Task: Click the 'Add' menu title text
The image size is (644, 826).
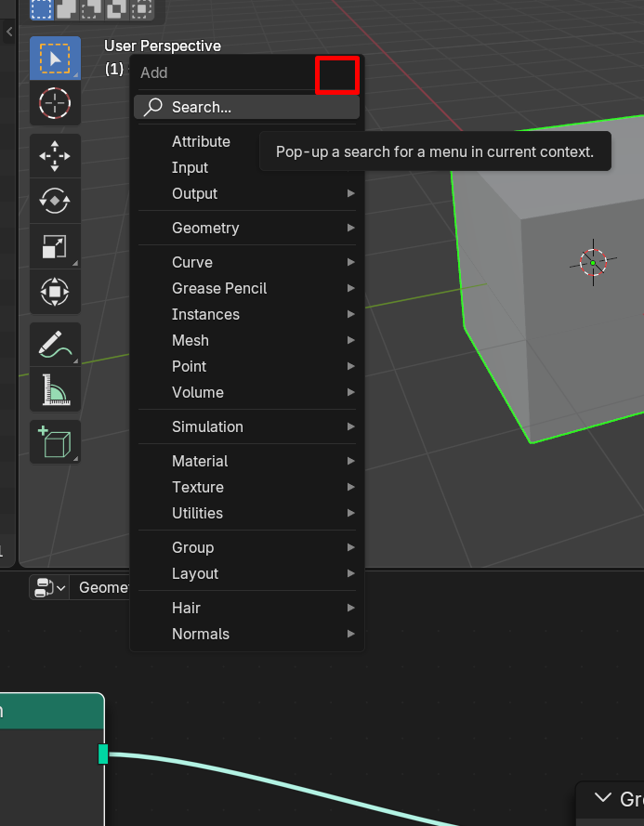Action: click(154, 72)
